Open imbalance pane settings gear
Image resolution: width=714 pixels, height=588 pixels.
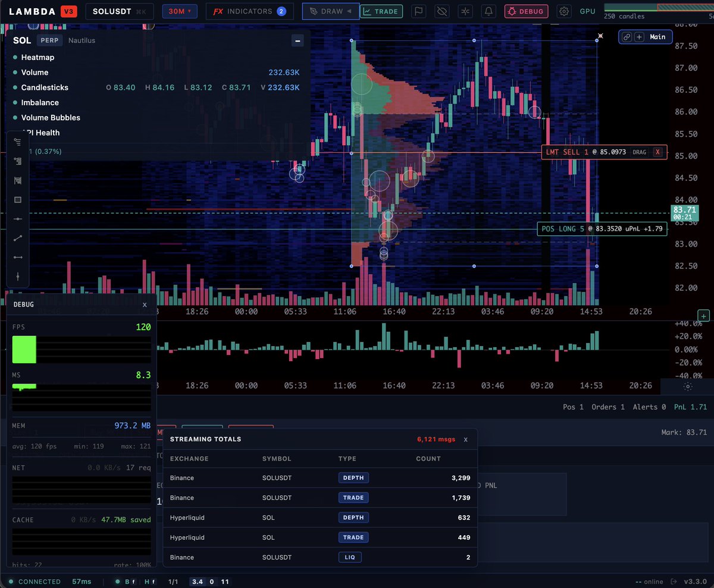pyautogui.click(x=688, y=386)
